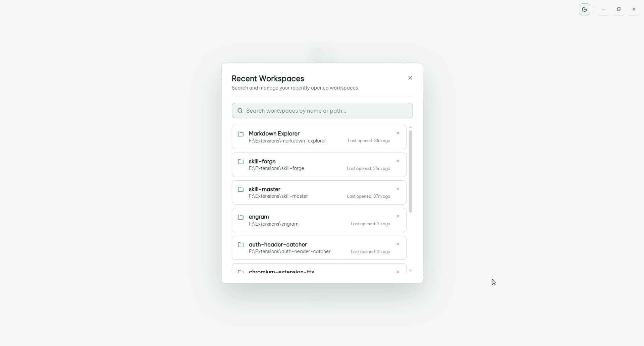Screen dimensions: 644x346
Task: Click path F:\Extensions\markdown-explorer
Action: point(287,141)
